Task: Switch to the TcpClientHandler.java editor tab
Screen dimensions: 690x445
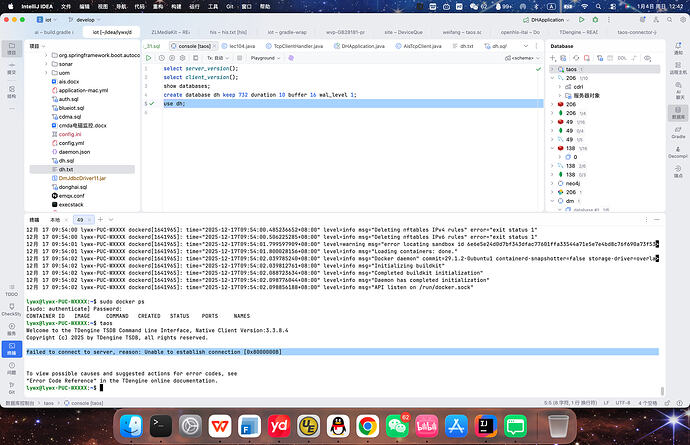Action: pos(298,45)
